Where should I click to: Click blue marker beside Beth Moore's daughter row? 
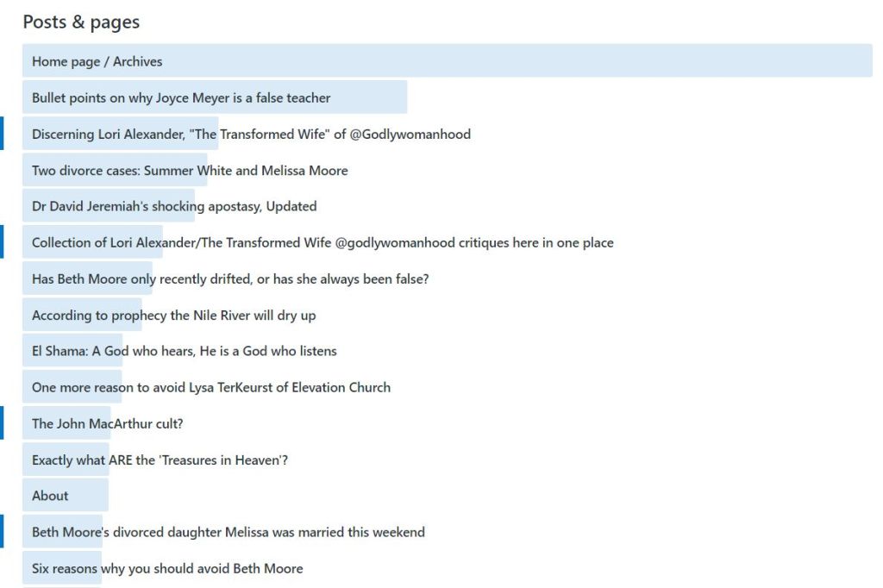point(2,532)
